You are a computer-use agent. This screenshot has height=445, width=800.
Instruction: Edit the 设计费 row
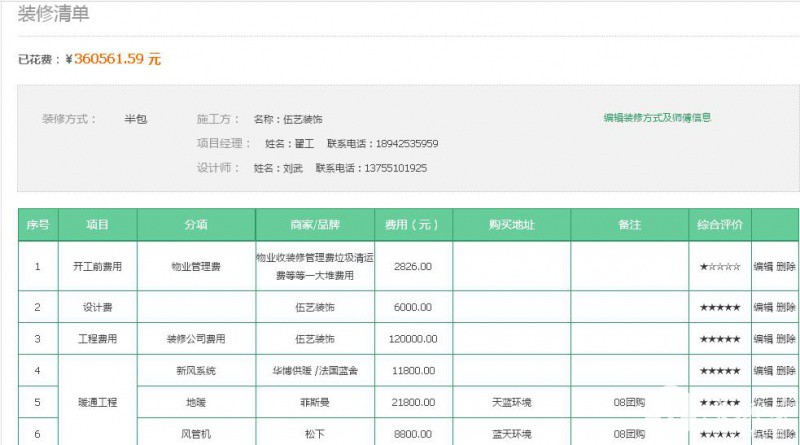(x=763, y=307)
